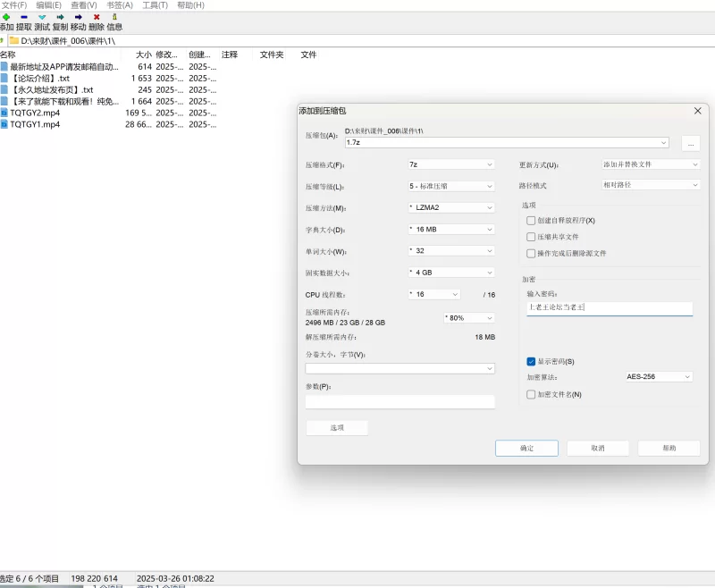Viewport: 715px width, 588px height.
Task: Open the 帮助(H) menu
Action: (190, 5)
